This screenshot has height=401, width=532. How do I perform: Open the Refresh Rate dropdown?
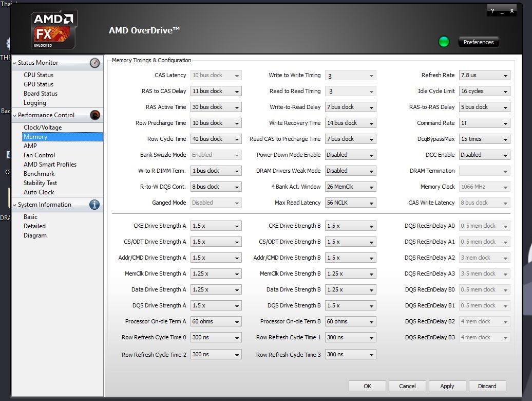click(x=485, y=76)
